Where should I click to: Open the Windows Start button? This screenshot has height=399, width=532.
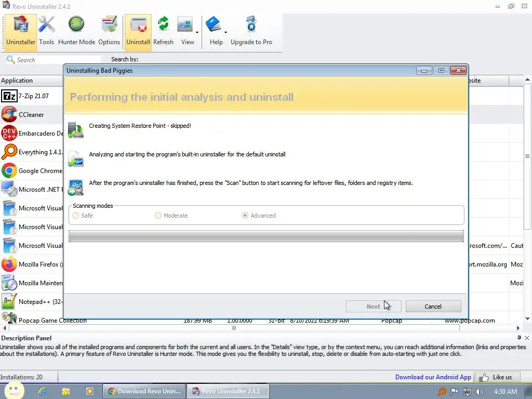(x=14, y=391)
